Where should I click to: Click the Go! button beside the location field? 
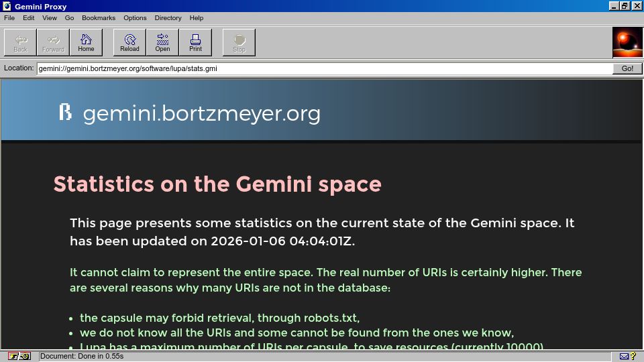tap(627, 68)
